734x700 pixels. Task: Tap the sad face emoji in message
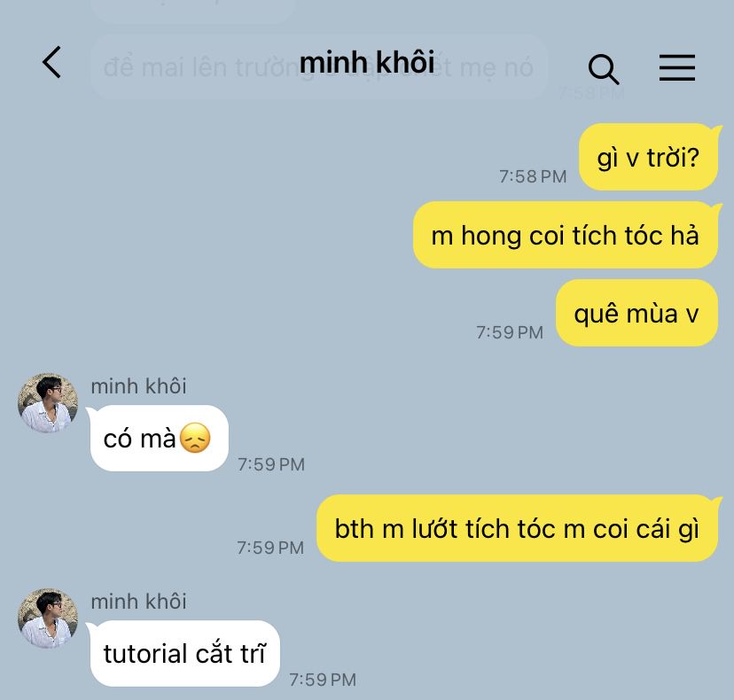(x=195, y=438)
